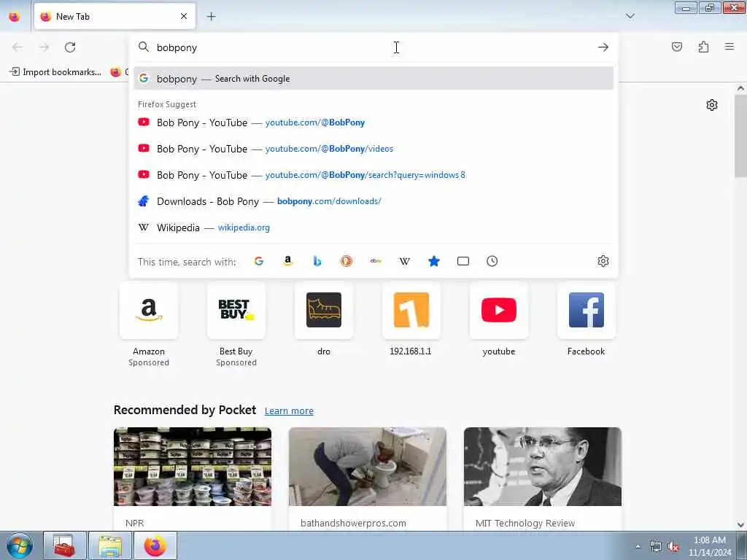Click the New Tab browser tab
Viewport: 747px width, 560px height.
(115, 17)
